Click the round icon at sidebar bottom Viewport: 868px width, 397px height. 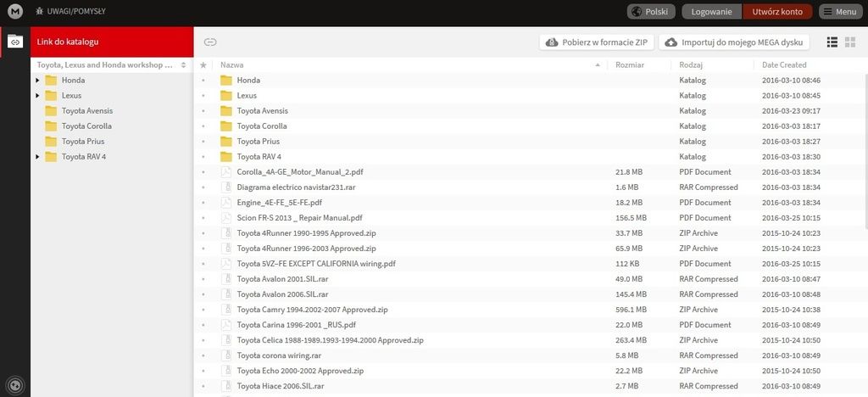(15, 383)
